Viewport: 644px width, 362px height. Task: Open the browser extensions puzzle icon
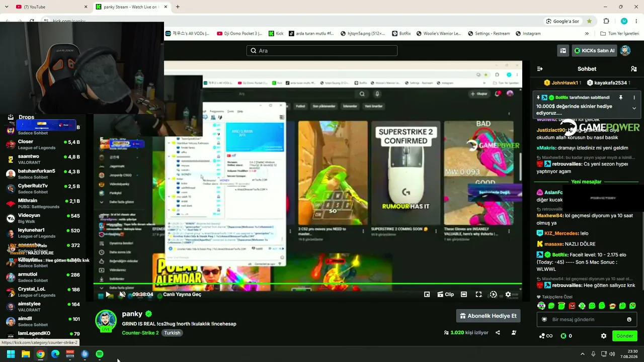pyautogui.click(x=606, y=21)
